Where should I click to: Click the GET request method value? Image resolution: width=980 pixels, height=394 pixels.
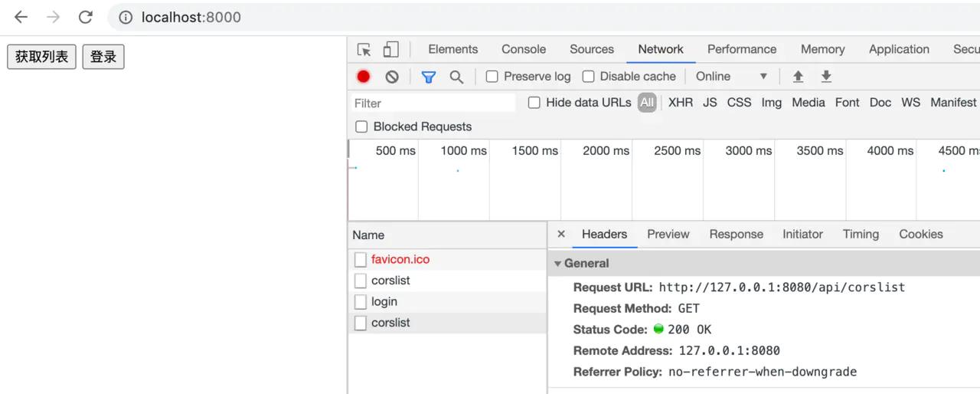[689, 309]
